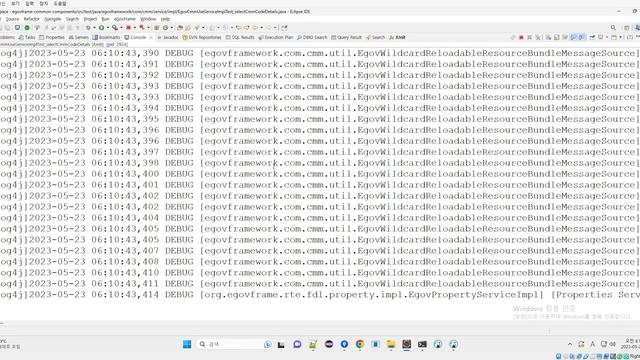Open the External Tools dropdown arrow
The image size is (640, 360).
coord(121,28)
